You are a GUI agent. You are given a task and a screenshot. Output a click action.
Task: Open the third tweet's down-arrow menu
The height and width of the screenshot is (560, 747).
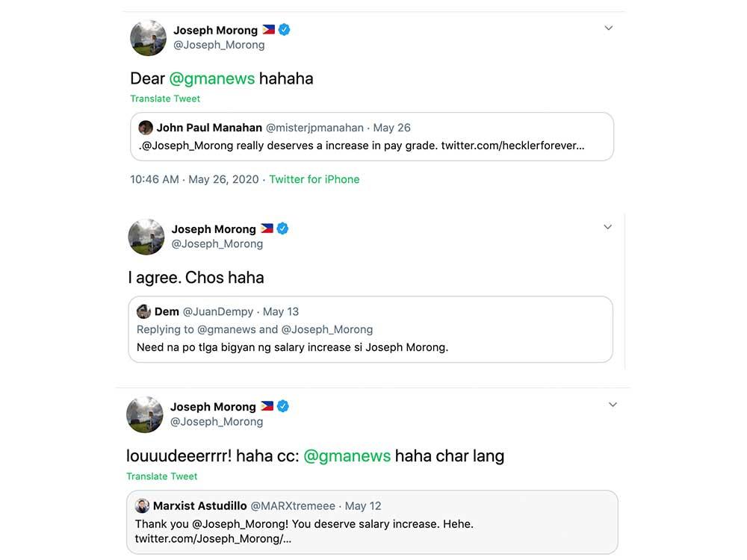click(x=613, y=405)
